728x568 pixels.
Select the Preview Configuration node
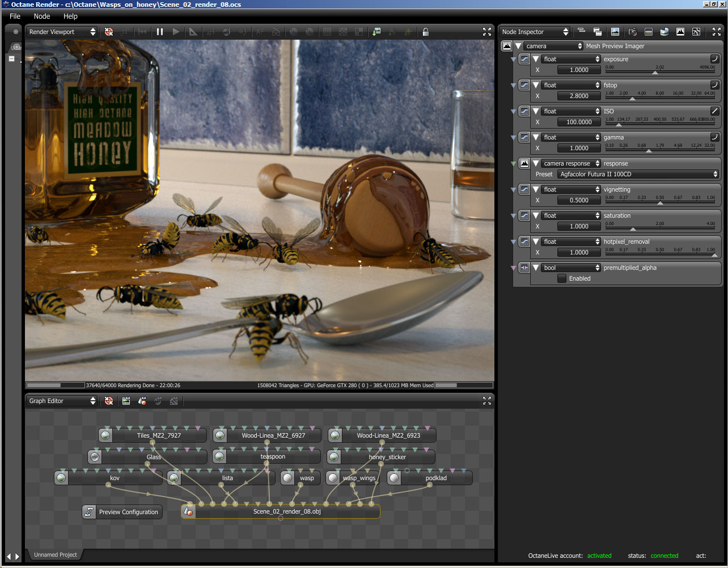point(122,512)
